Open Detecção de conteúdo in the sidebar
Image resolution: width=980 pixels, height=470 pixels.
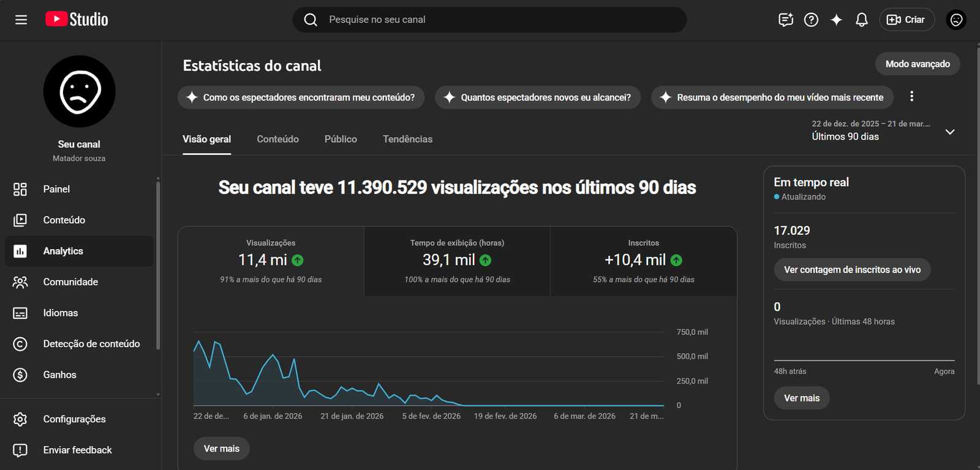(x=79, y=344)
